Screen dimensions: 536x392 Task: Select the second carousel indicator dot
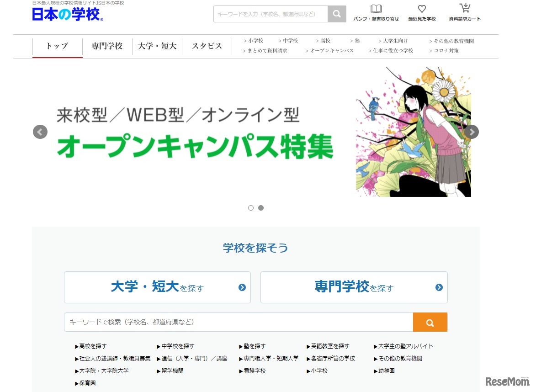(261, 208)
